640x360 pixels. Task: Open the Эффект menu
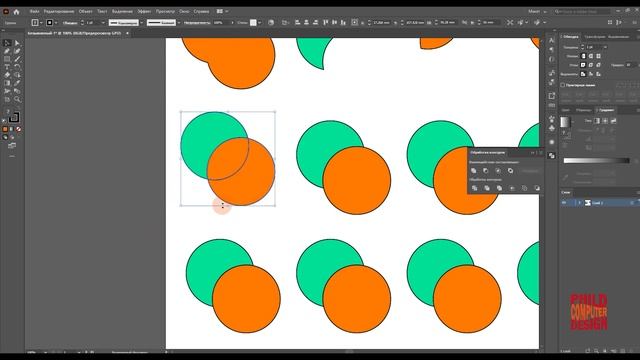pos(144,11)
